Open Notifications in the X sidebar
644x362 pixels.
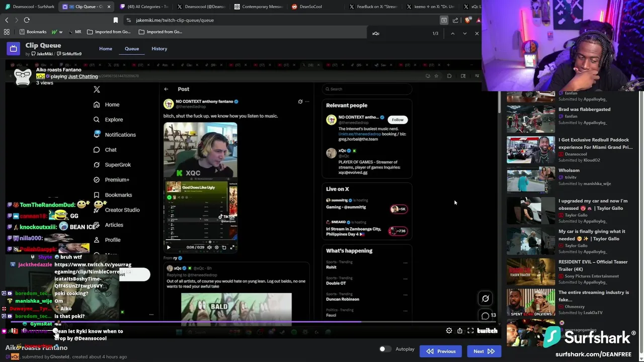(x=115, y=135)
